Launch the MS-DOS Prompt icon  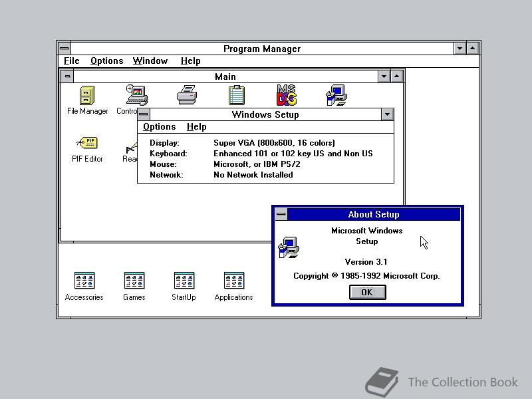(x=287, y=95)
